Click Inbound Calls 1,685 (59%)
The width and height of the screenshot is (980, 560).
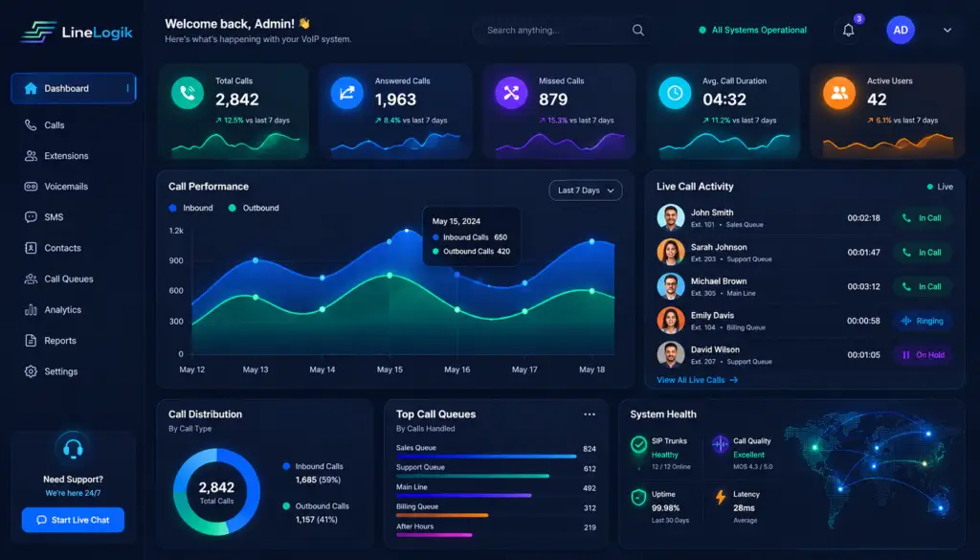[x=313, y=473]
